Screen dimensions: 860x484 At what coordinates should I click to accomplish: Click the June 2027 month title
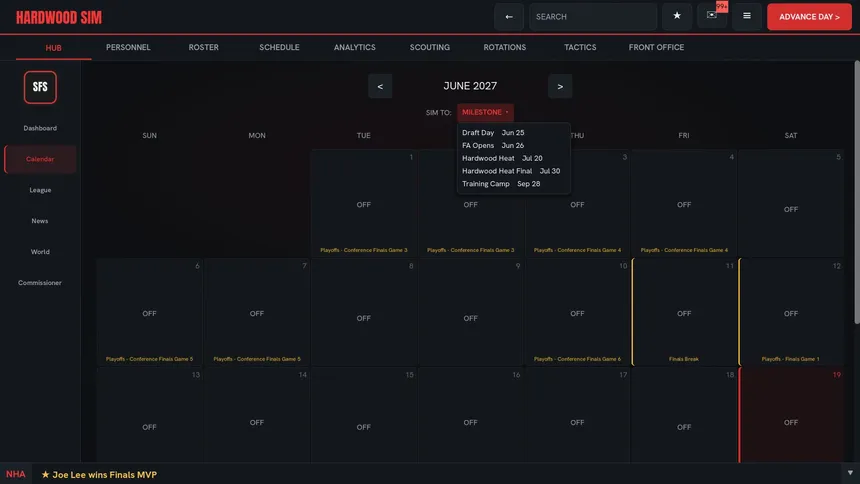[x=470, y=86]
